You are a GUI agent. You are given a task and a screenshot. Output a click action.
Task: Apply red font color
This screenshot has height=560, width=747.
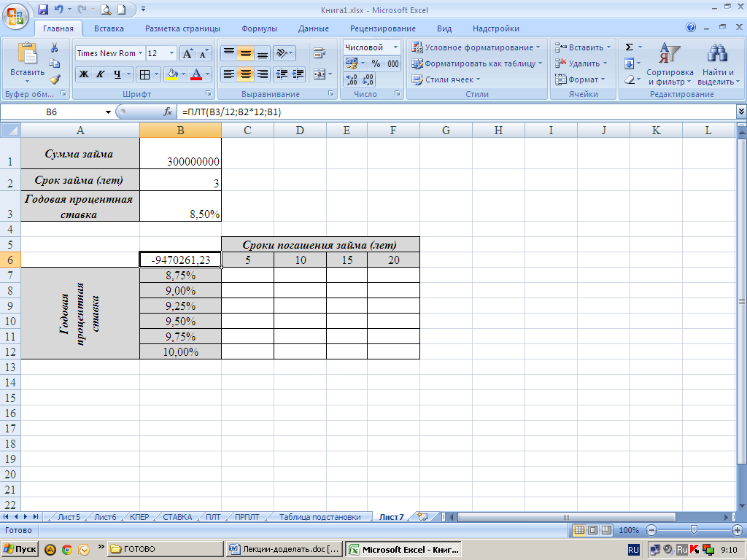coord(196,74)
